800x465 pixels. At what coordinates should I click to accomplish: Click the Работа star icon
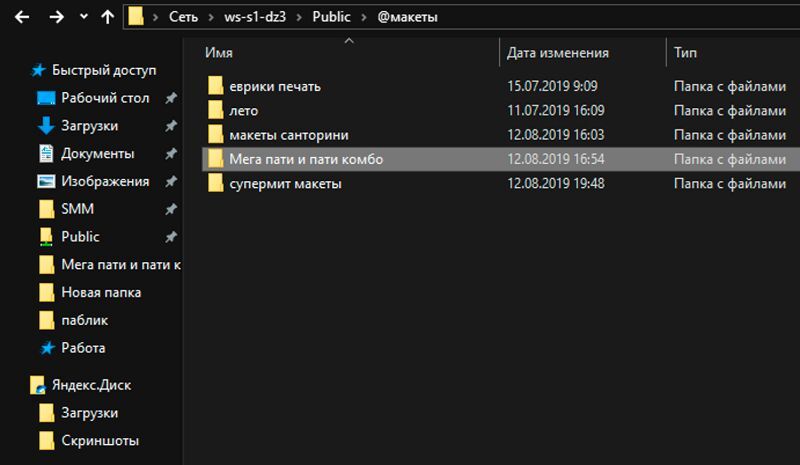[x=46, y=349]
